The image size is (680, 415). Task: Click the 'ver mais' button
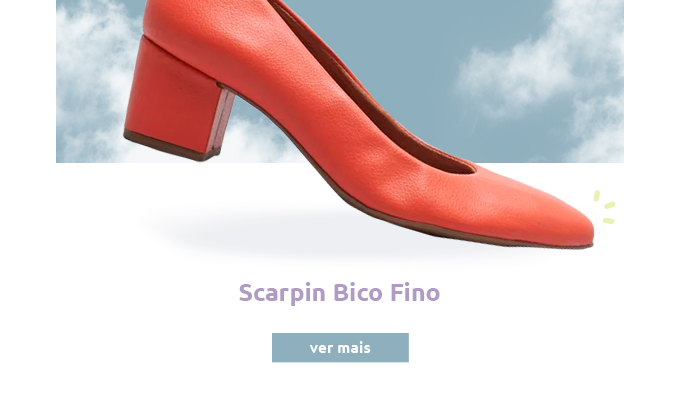340,347
